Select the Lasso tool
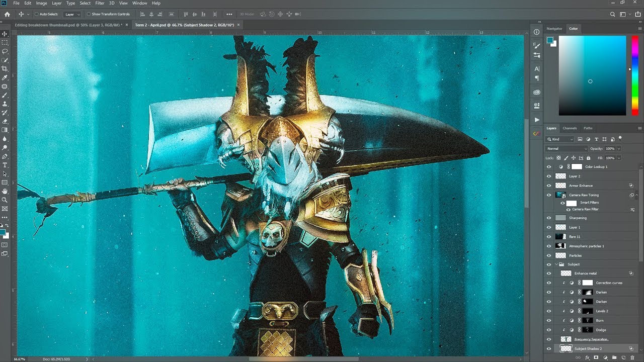 (x=5, y=51)
